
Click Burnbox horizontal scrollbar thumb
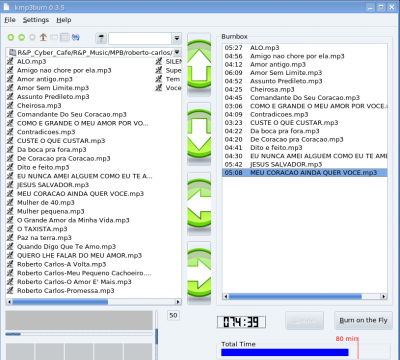[295, 296]
